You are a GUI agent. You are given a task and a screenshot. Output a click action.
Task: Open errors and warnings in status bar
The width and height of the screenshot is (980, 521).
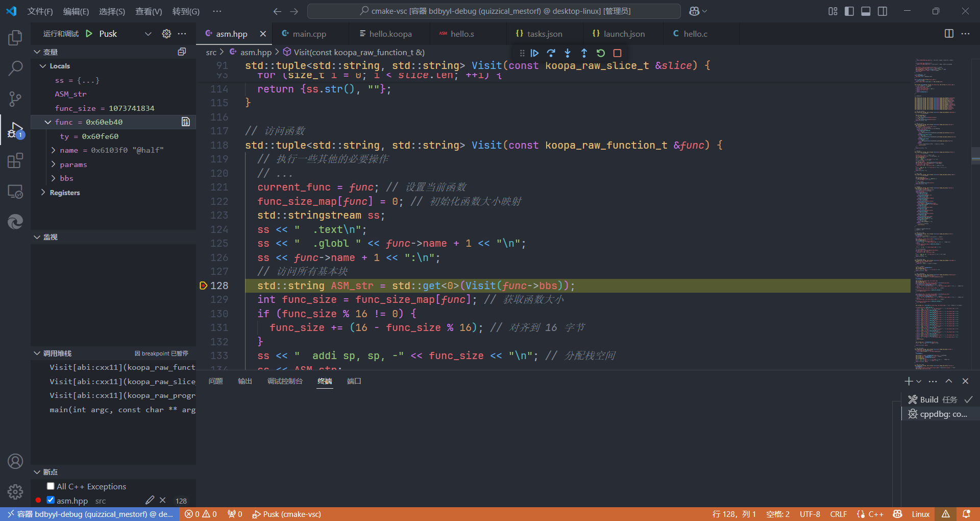coord(201,514)
